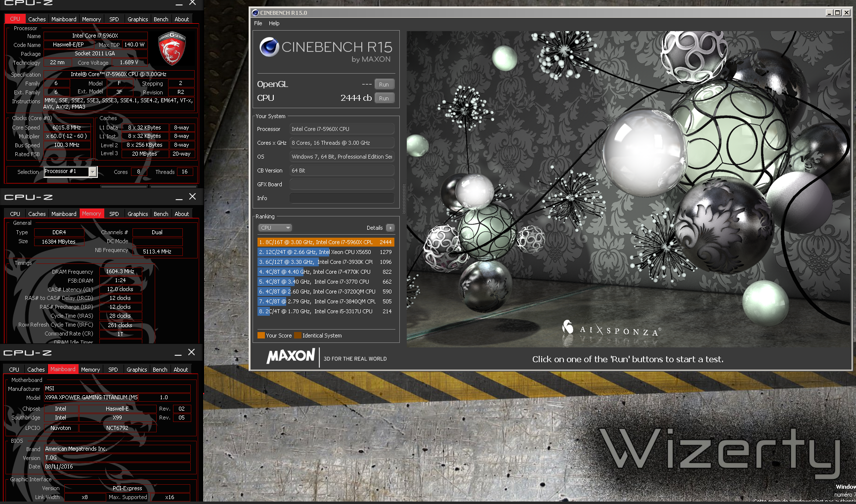Select ranking row Xeon X5650 1279

click(326, 252)
